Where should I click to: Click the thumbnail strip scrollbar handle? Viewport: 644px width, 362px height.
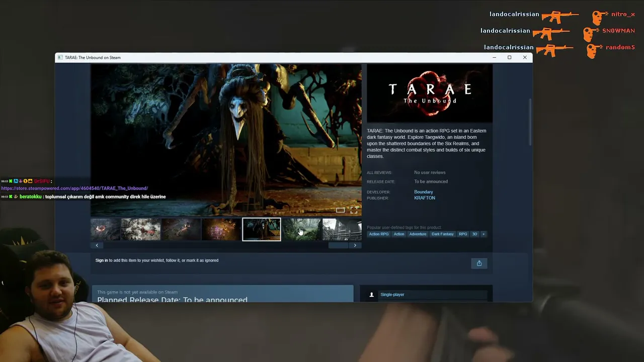click(x=339, y=245)
